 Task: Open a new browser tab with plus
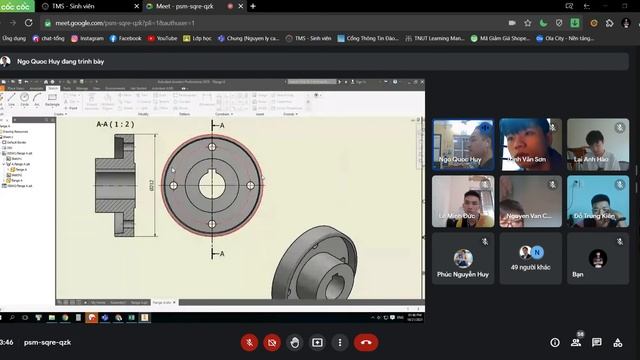[x=253, y=6]
